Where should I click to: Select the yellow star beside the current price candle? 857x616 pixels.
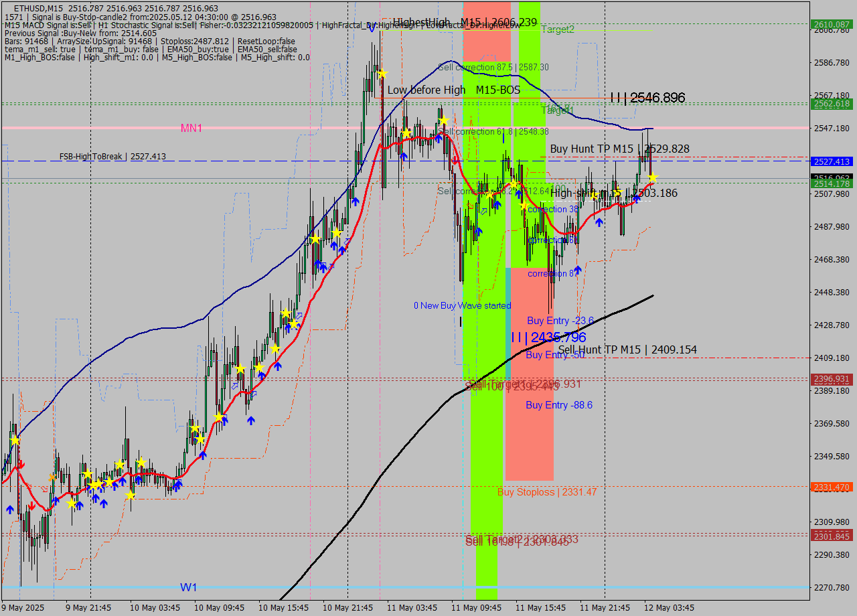(x=653, y=178)
